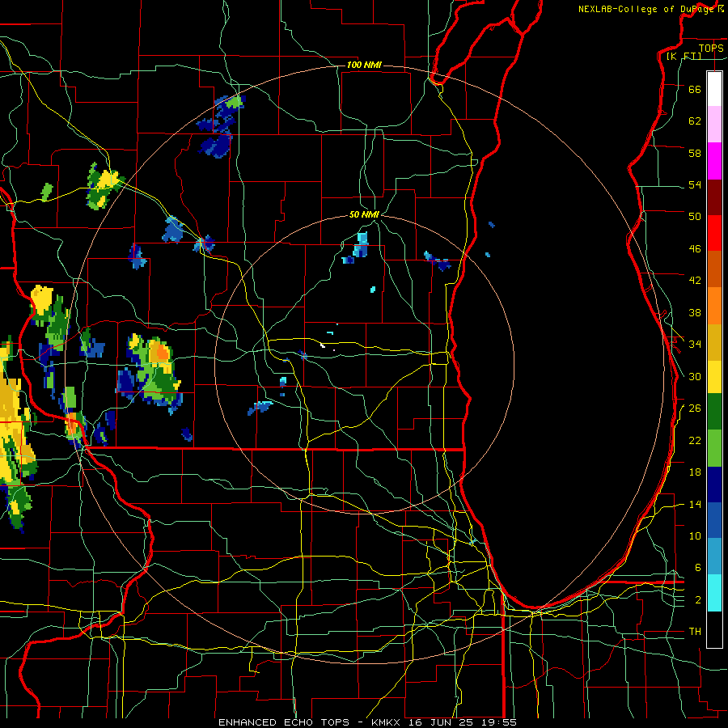Click the dark green legend swatch

coord(714,412)
